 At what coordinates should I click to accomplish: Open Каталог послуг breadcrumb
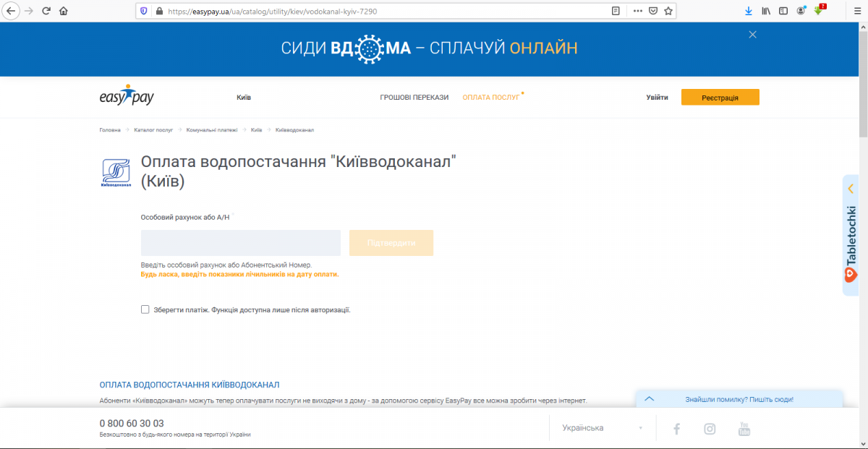(x=153, y=129)
